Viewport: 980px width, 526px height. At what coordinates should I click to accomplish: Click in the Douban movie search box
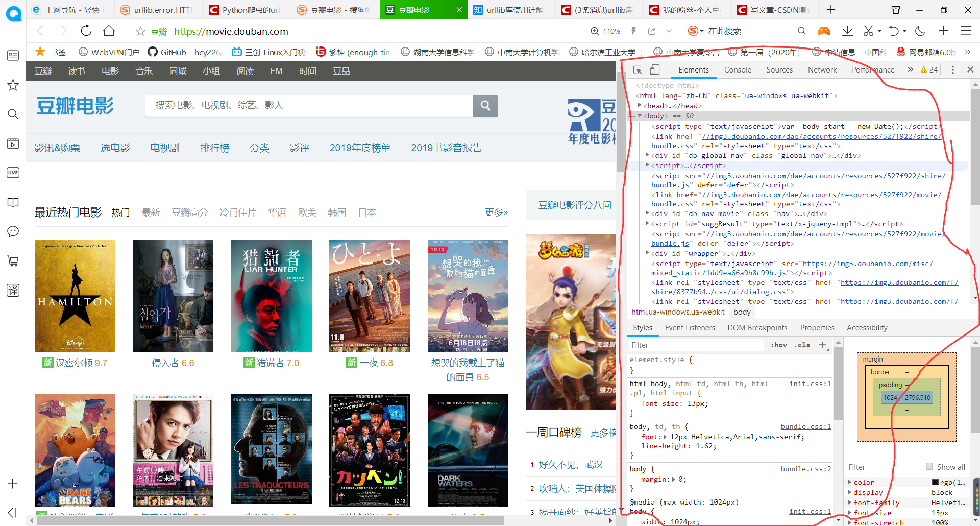(x=309, y=105)
